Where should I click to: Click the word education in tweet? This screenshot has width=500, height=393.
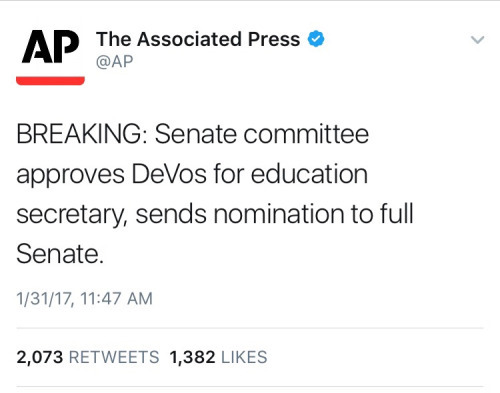(x=309, y=174)
